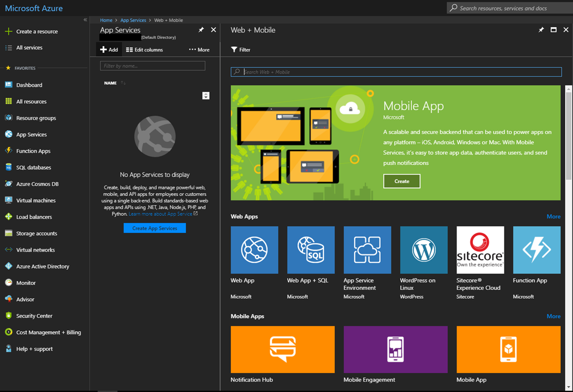
Task: Click the Azure Cosmos DB icon
Action: 8,184
